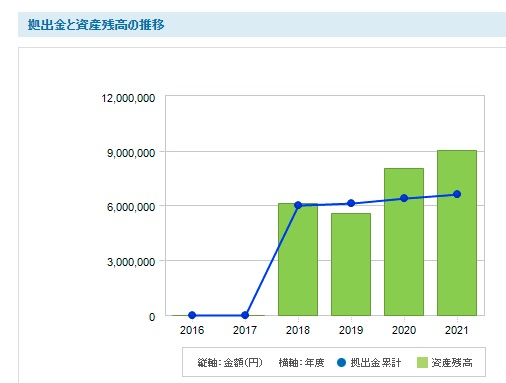This screenshot has width=506, height=383.
Task: Select the 2019 green asset balance bar
Action: coord(351,264)
